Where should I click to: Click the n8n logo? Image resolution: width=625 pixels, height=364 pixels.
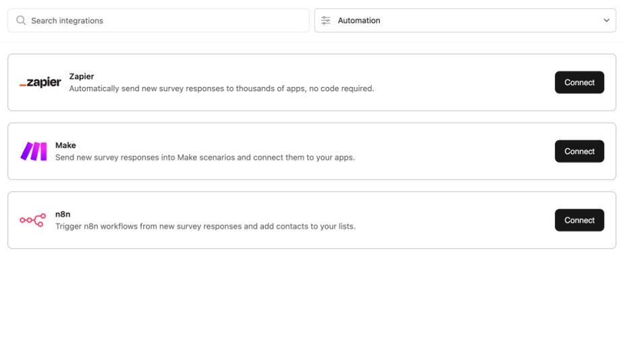pyautogui.click(x=33, y=220)
